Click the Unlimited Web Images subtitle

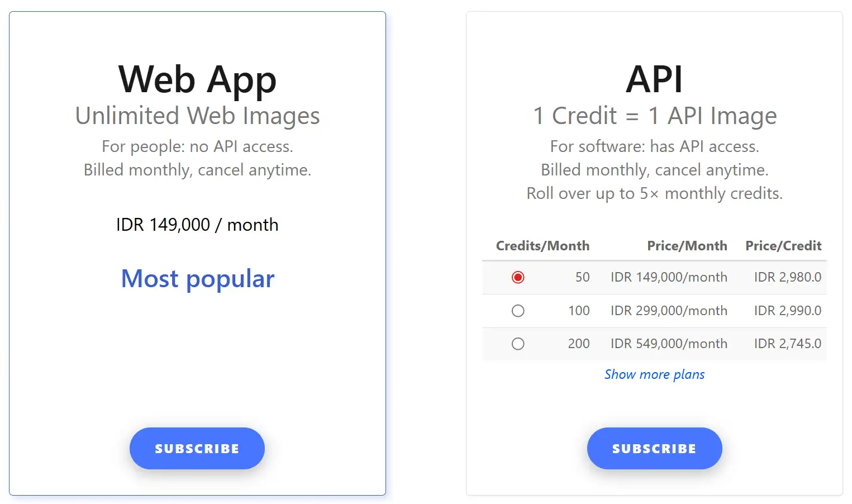tap(197, 116)
